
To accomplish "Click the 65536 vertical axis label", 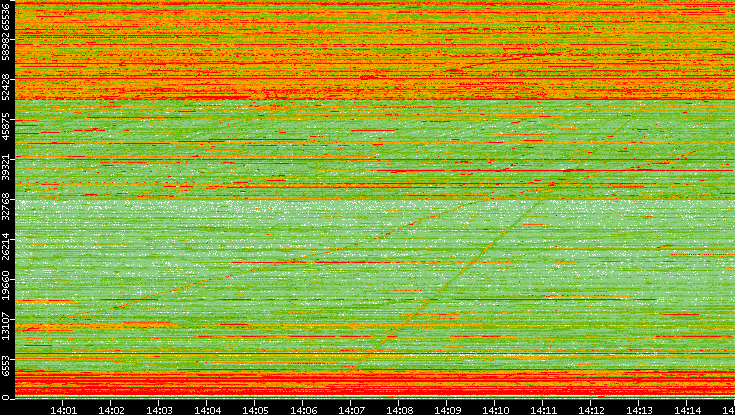I will [x=5, y=18].
